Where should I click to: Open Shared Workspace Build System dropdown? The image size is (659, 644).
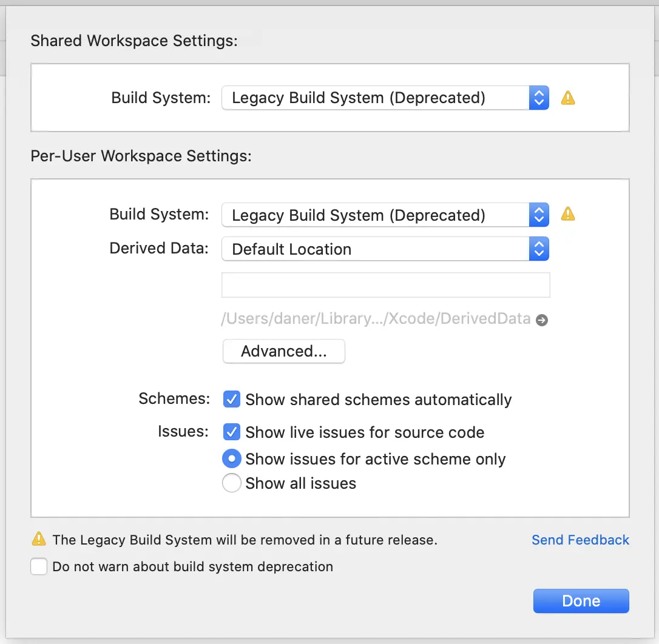376,98
